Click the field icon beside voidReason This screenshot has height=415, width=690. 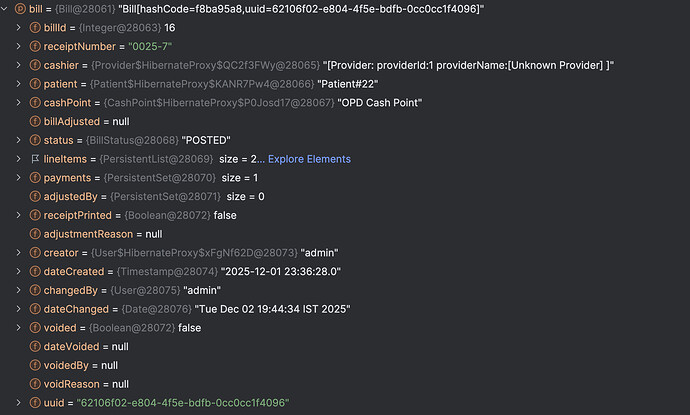click(36, 384)
